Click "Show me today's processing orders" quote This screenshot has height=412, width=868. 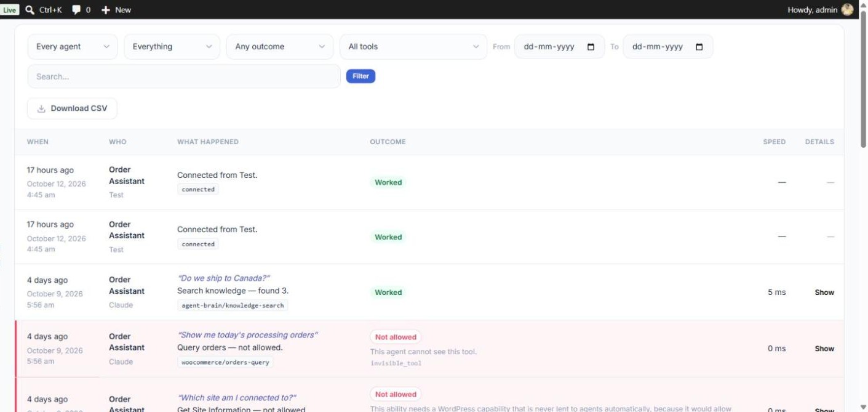point(247,335)
